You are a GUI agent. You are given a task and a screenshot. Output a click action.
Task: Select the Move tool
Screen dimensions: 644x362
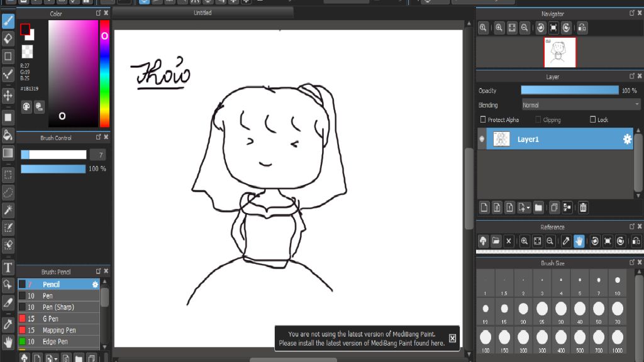tap(8, 96)
